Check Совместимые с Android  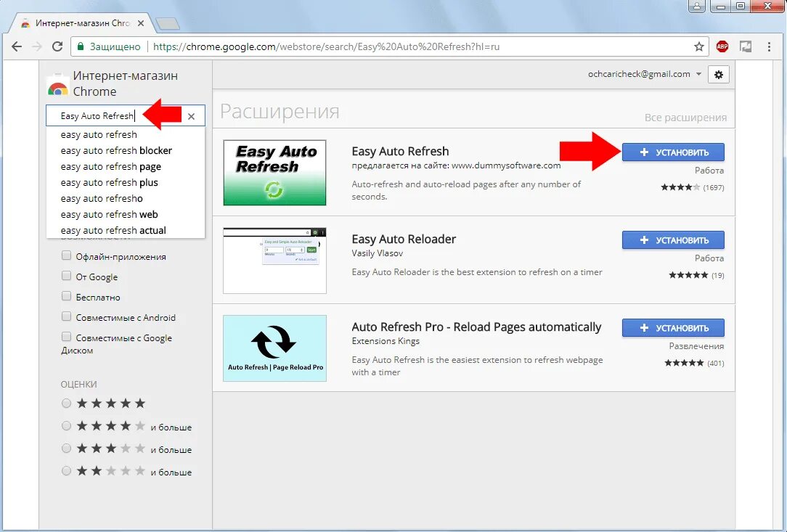[66, 316]
